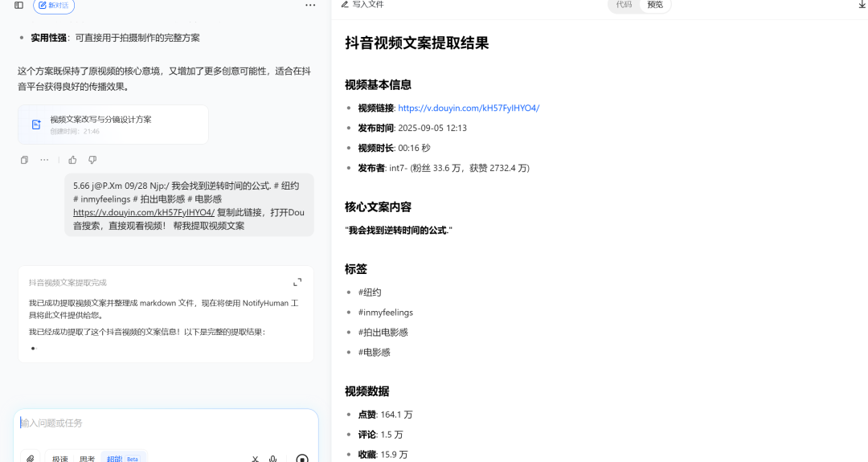Click the quoted line 我会找到逆转时间的公式
Screen dimensions: 868x462
(x=399, y=230)
